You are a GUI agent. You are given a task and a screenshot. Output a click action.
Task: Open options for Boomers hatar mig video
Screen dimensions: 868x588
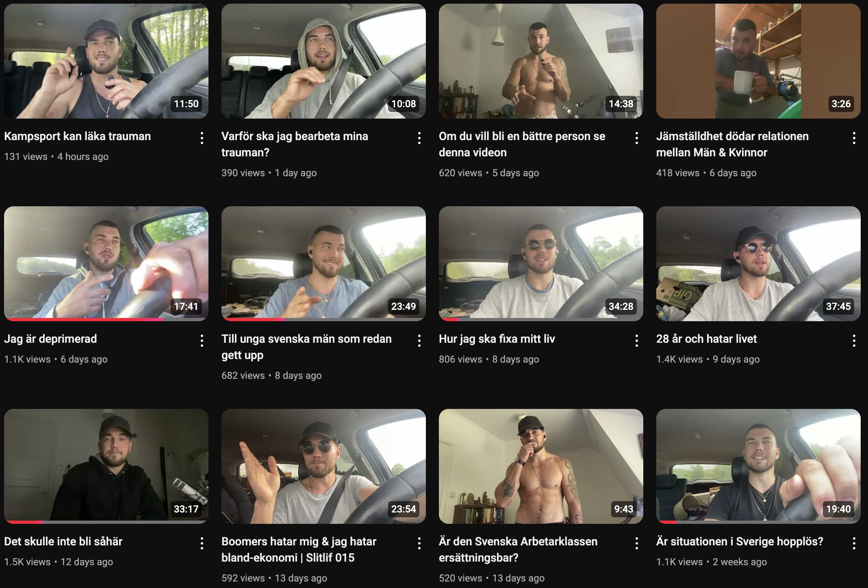[x=419, y=543]
